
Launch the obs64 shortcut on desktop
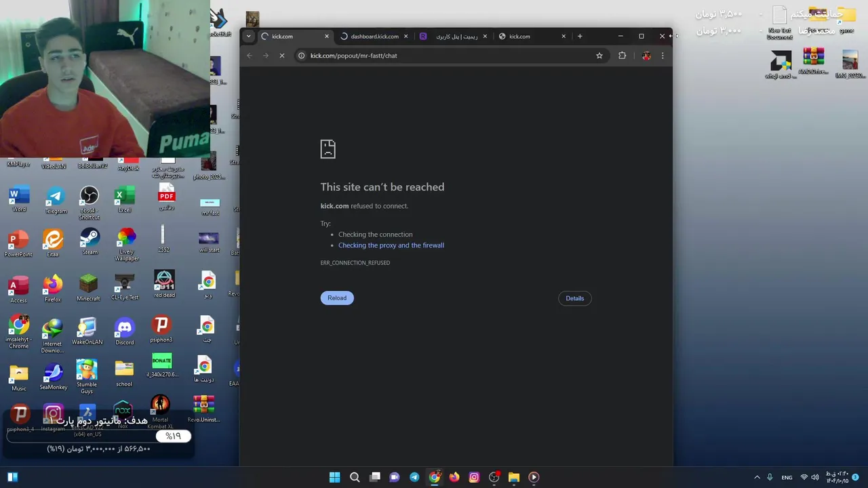point(89,203)
